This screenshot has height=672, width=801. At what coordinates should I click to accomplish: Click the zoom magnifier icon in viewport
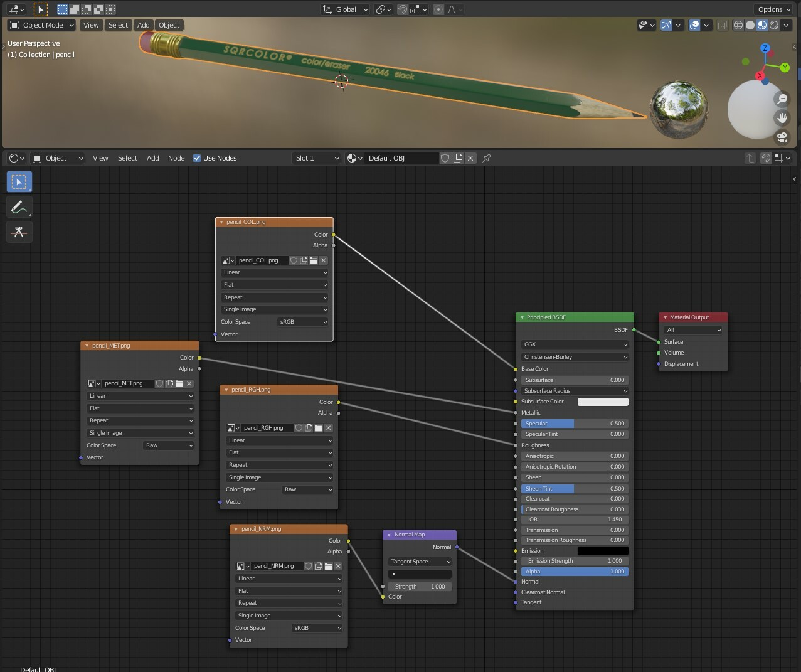pos(782,99)
